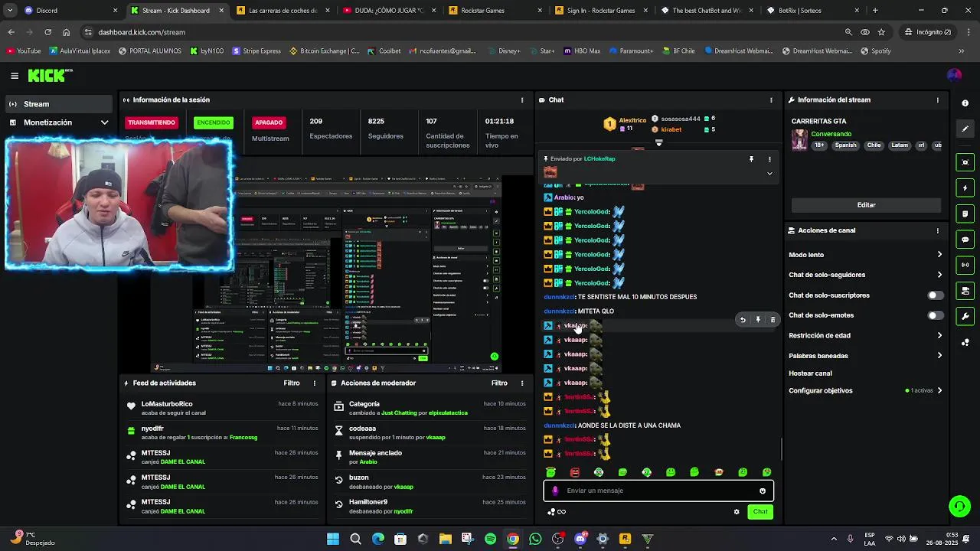This screenshot has width=980, height=551.
Task: Toggle Chat de solo-suscriptores
Action: pyautogui.click(x=934, y=295)
